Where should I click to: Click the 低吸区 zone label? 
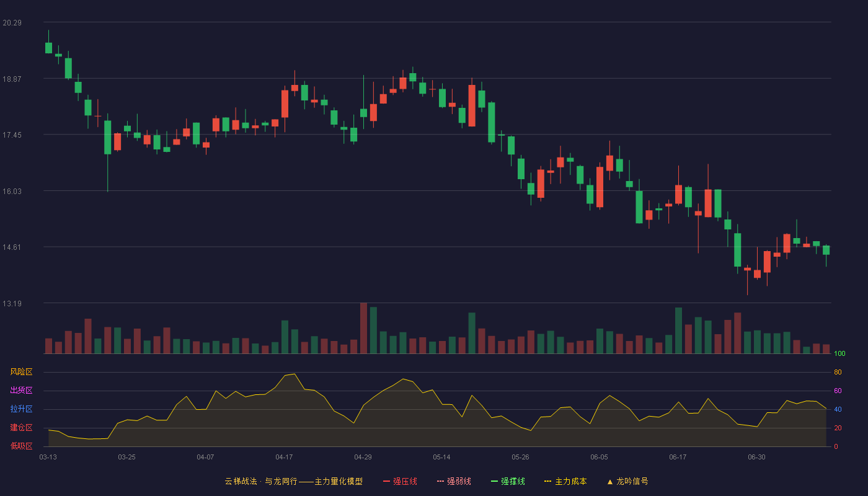(x=21, y=446)
